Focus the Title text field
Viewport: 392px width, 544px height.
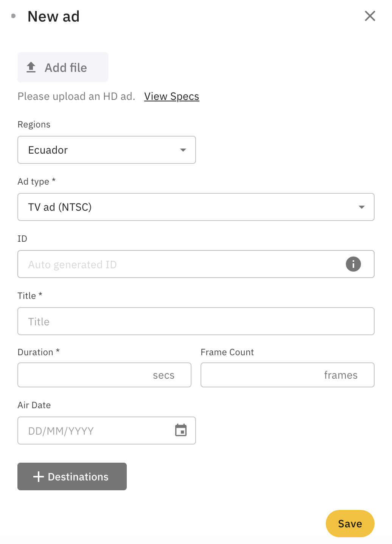click(x=196, y=321)
